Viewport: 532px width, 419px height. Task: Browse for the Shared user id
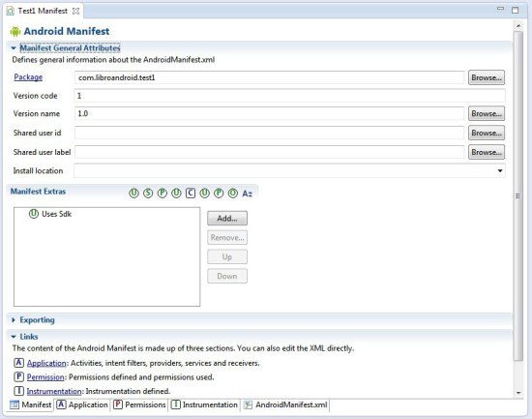click(487, 134)
